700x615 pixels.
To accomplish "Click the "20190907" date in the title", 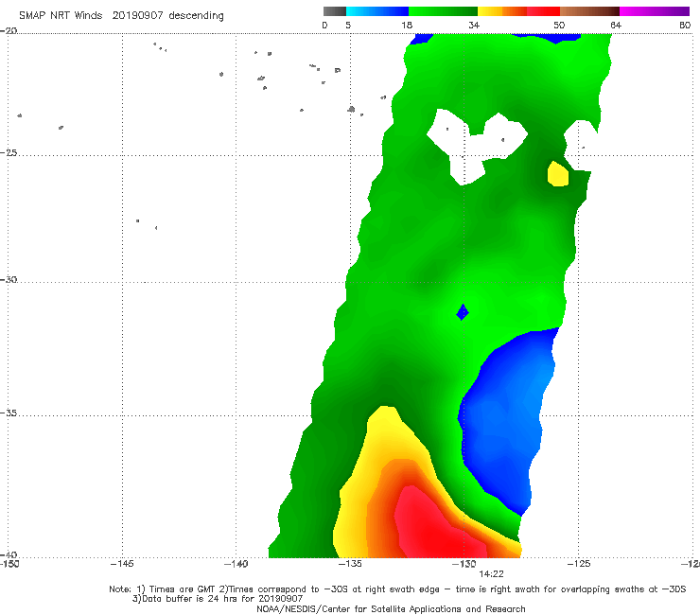I will pos(137,15).
